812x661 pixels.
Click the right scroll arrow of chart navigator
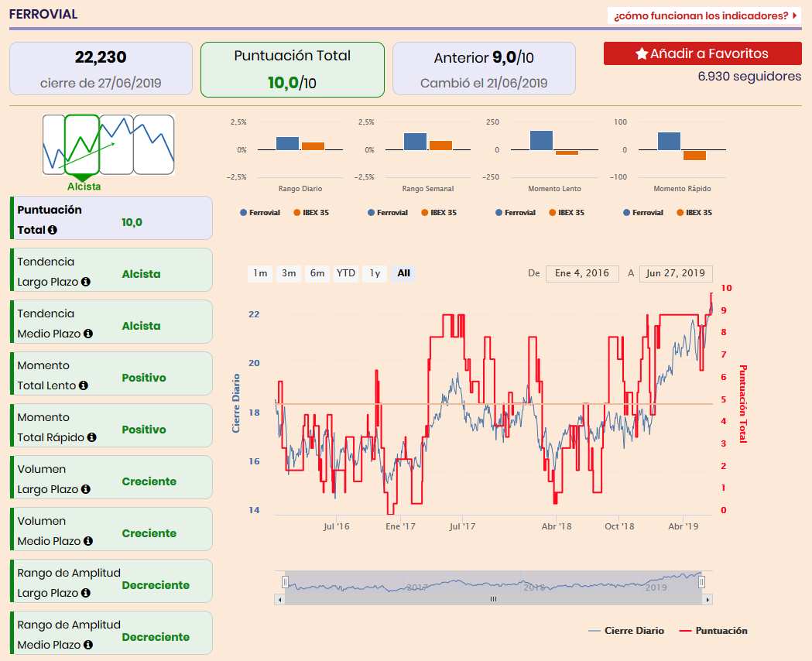click(x=708, y=599)
